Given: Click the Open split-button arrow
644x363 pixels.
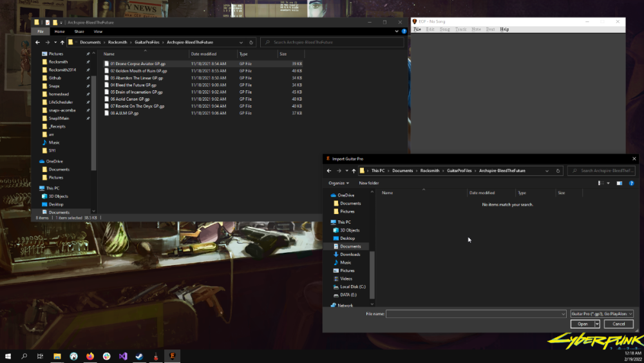Looking at the screenshot, I should point(598,324).
